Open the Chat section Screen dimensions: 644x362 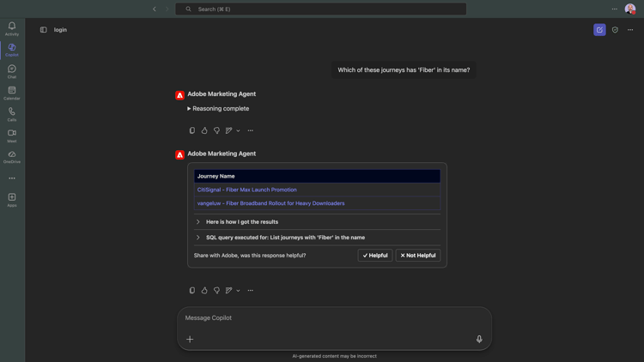click(12, 71)
